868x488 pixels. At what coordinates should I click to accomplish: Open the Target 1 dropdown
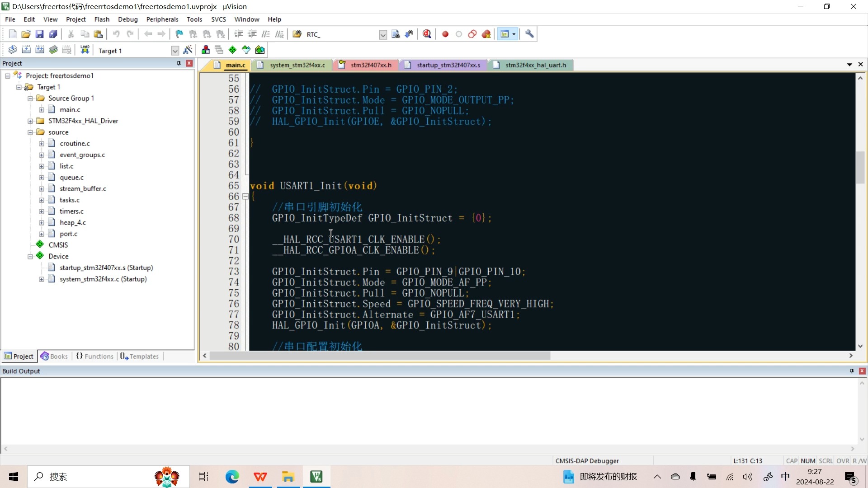(175, 51)
